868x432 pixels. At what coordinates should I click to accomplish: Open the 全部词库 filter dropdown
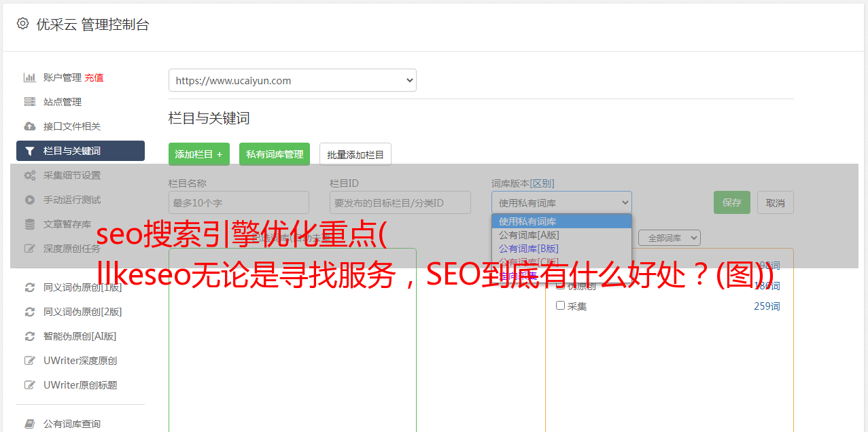click(669, 238)
